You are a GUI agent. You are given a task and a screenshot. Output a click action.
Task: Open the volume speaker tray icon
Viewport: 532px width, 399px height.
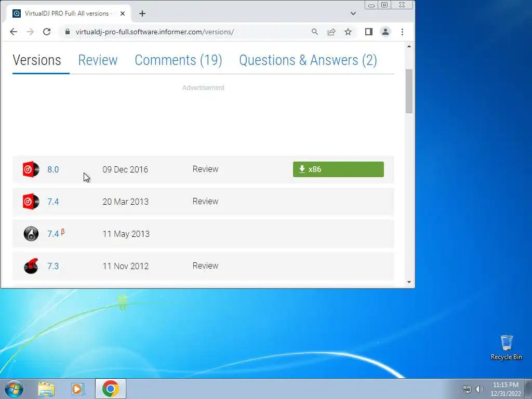click(x=480, y=389)
